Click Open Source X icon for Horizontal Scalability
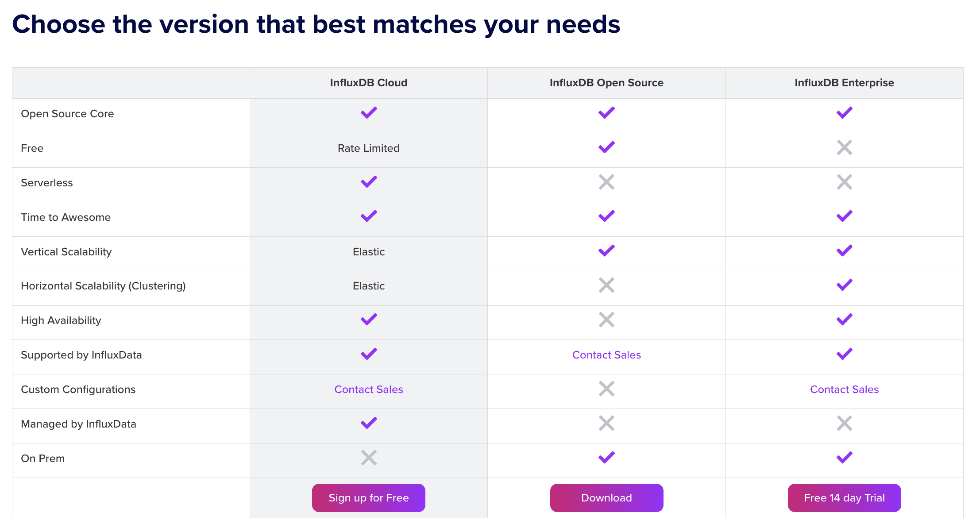Viewport: 980px width, 532px height. (606, 285)
